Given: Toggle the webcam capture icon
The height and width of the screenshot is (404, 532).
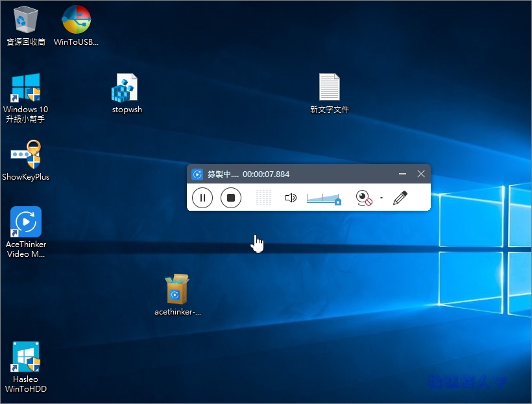Looking at the screenshot, I should click(x=364, y=198).
